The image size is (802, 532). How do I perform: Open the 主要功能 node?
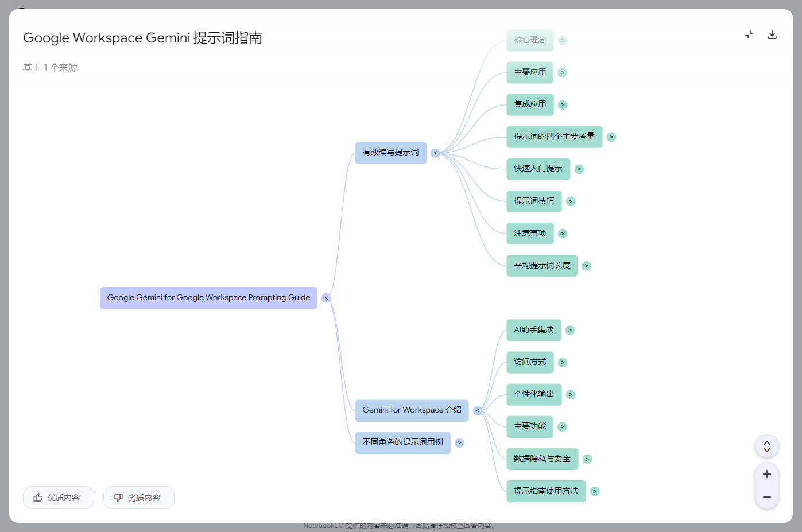(530, 426)
